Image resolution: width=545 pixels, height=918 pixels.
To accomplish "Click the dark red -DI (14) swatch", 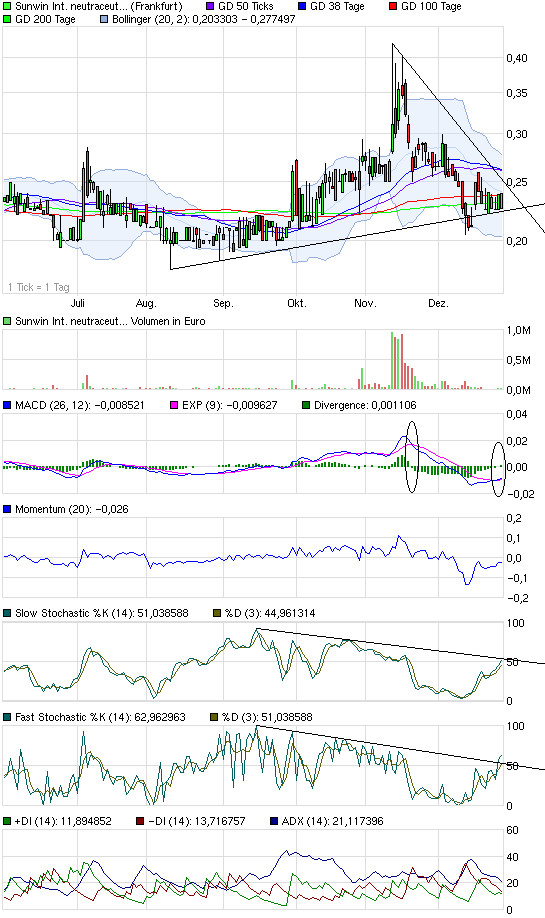I will 140,821.
